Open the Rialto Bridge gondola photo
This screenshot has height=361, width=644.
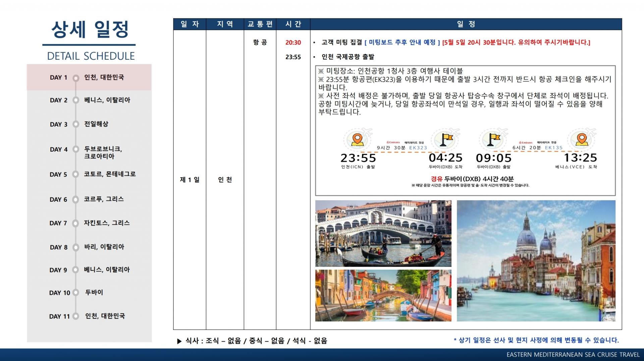383,234
